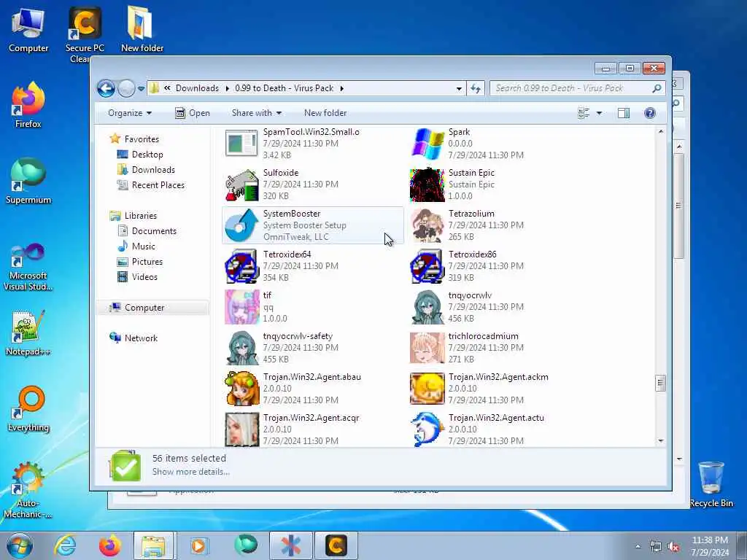This screenshot has width=747, height=560.
Task: Select Computer in navigation pane
Action: point(152,308)
